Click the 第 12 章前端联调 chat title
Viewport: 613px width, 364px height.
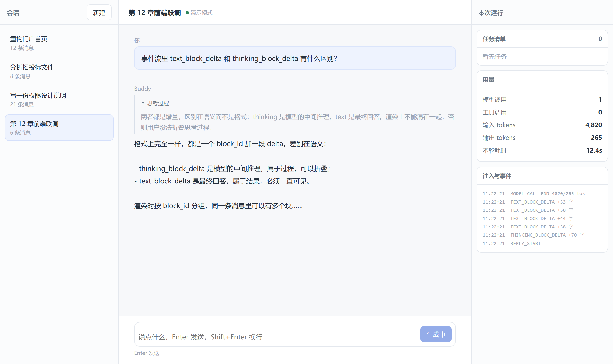[x=154, y=13]
